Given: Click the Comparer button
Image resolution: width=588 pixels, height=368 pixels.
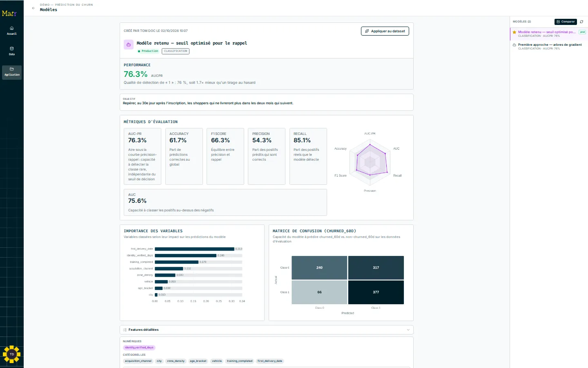Looking at the screenshot, I should 566,22.
